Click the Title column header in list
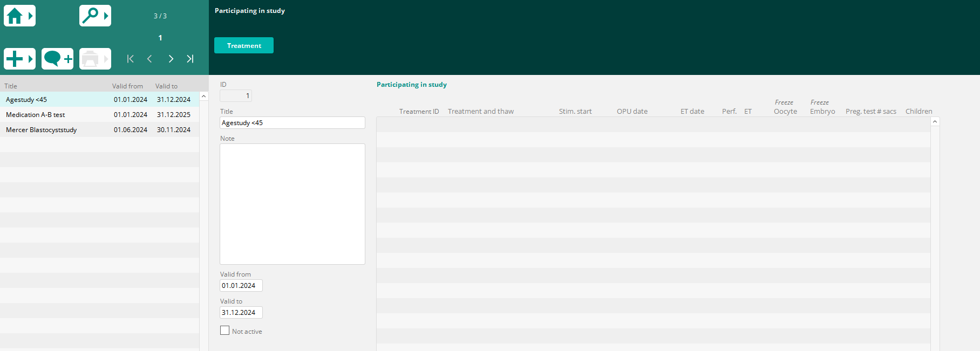 11,86
